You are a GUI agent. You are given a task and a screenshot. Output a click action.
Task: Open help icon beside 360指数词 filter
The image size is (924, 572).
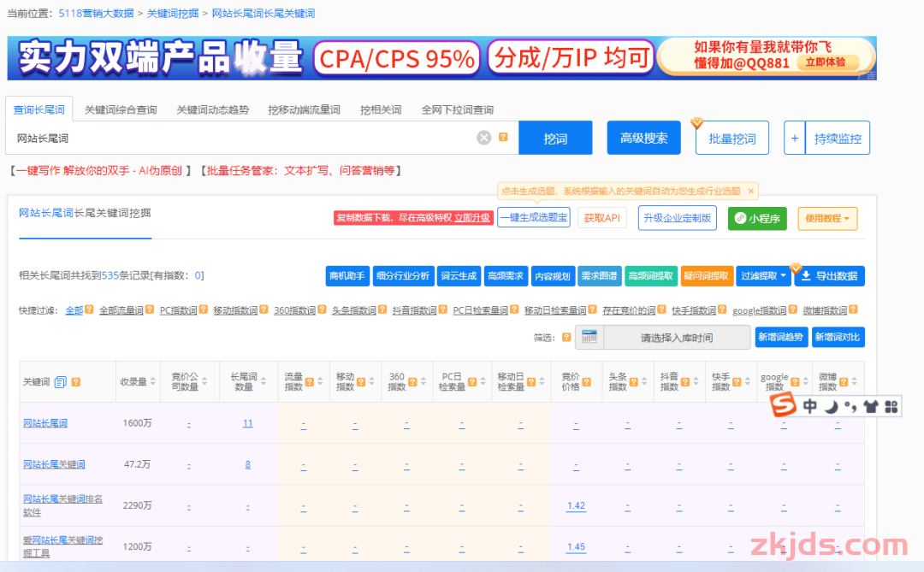[322, 310]
